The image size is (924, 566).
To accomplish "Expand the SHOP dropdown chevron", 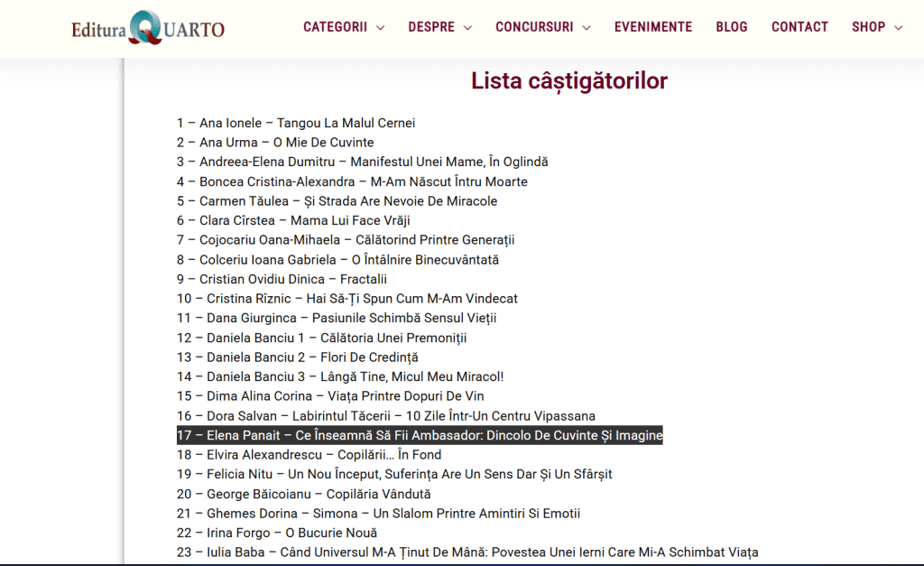I will tap(898, 28).
